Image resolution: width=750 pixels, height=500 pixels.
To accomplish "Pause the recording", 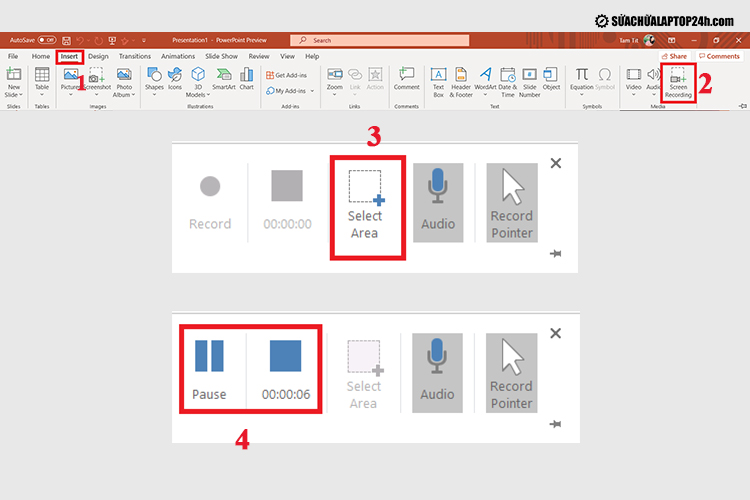I will [x=209, y=369].
